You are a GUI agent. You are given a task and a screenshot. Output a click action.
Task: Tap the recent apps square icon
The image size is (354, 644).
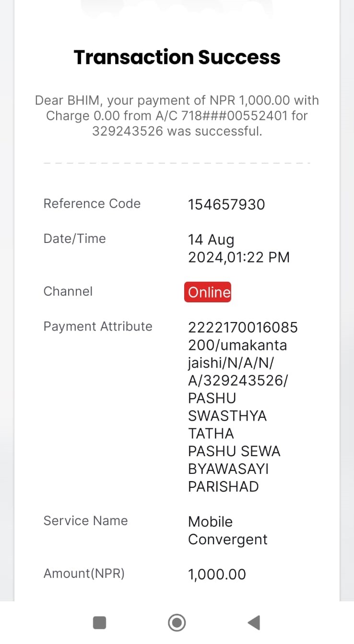pyautogui.click(x=99, y=622)
